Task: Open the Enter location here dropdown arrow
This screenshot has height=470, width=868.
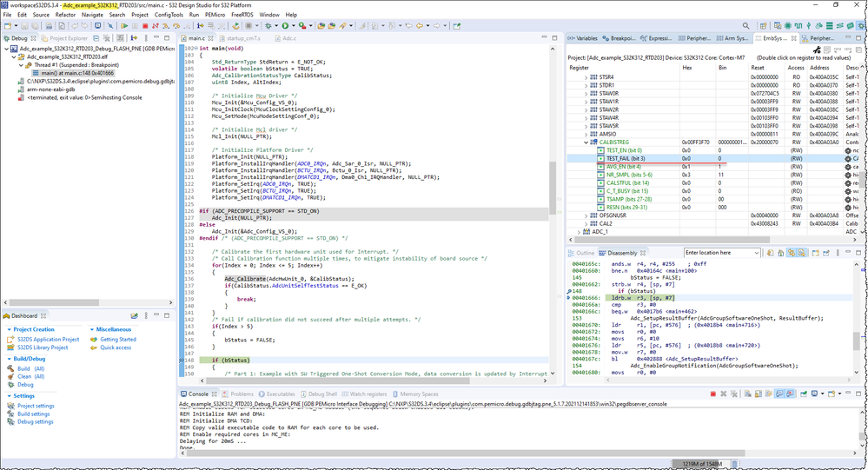Action: (756, 253)
